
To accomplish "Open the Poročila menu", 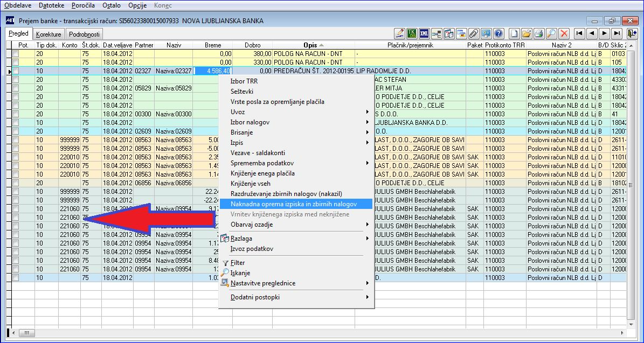I will pos(82,5).
